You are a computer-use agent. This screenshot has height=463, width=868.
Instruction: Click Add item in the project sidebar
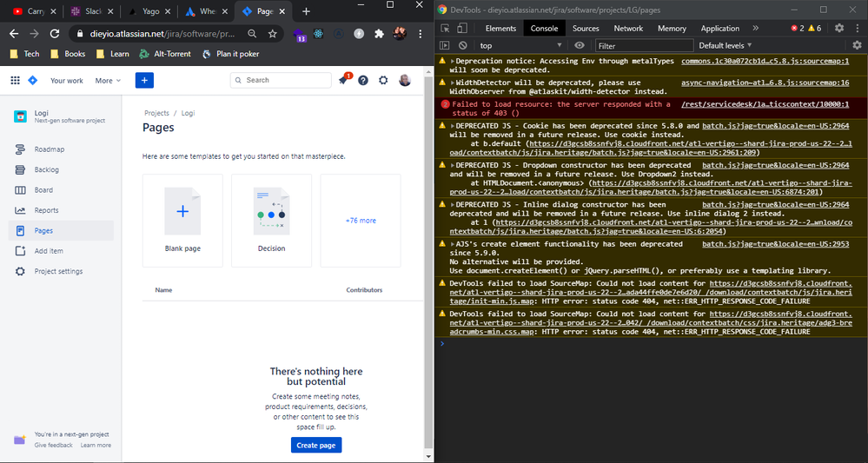point(61,251)
